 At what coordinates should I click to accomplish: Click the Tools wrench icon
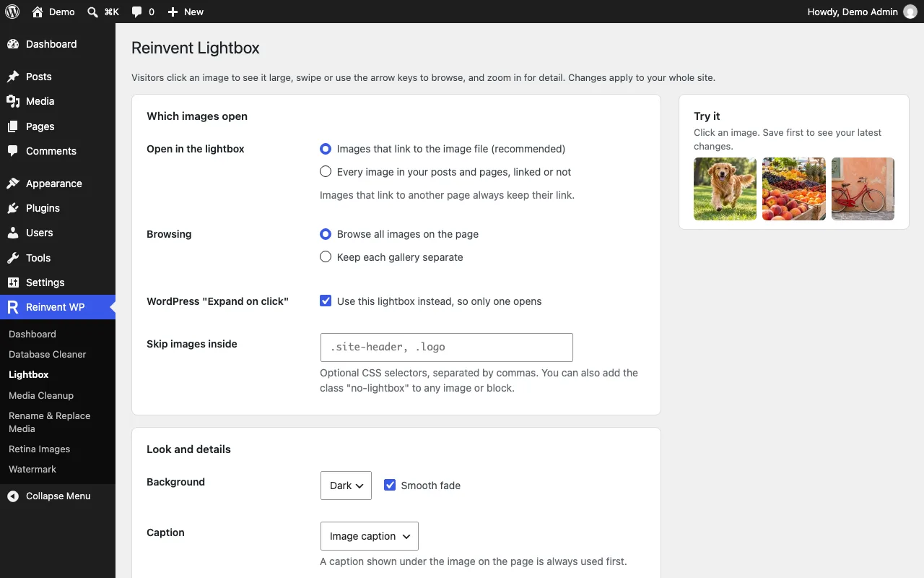click(13, 258)
